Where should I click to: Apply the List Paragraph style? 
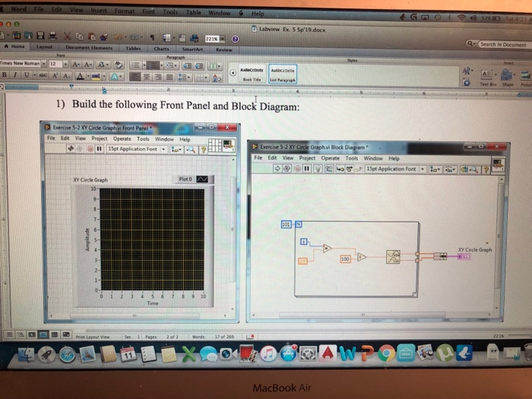[x=283, y=74]
